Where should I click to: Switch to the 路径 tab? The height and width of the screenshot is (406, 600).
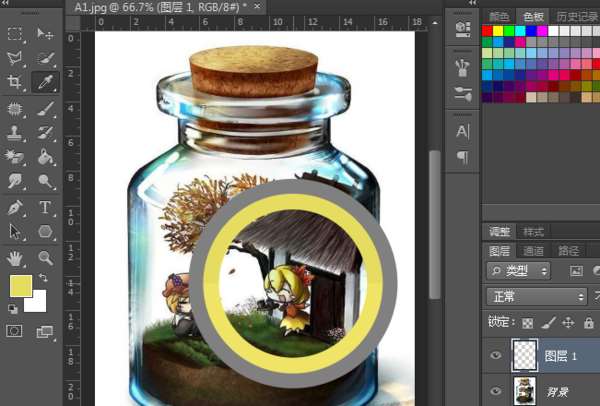tap(568, 251)
